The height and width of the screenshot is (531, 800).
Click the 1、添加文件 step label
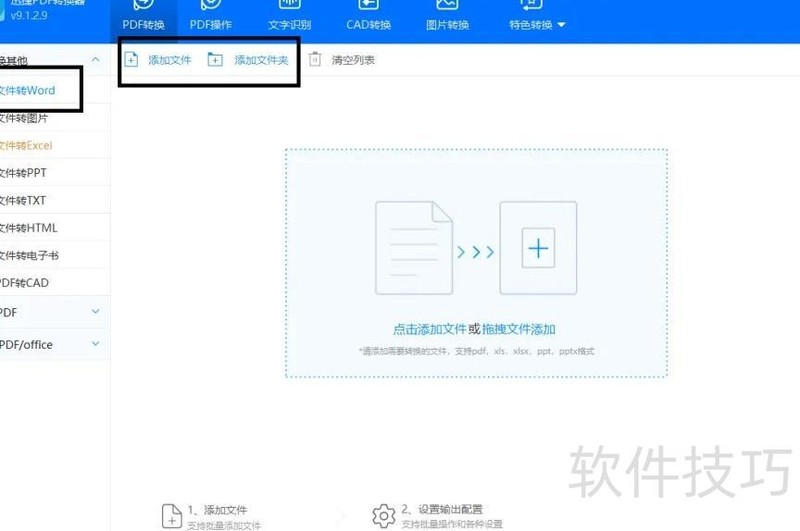pos(217,510)
